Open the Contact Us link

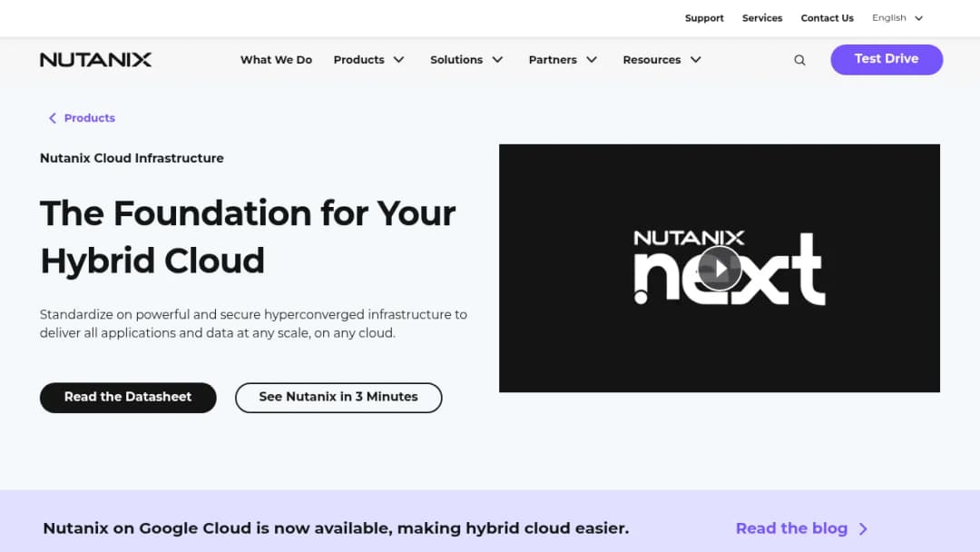coord(827,18)
